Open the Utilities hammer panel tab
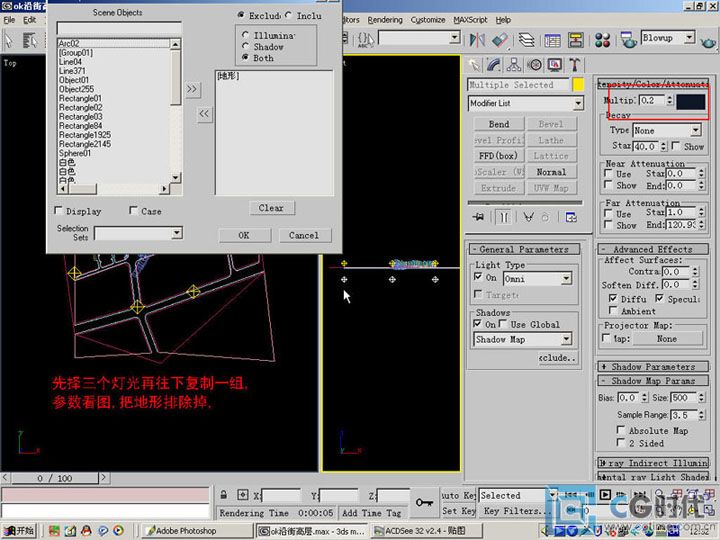This screenshot has height=540, width=720. (576, 64)
